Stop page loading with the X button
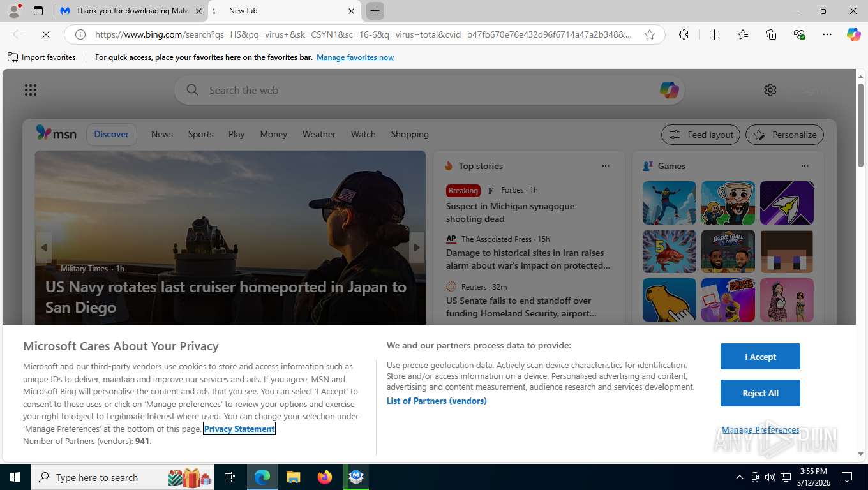The image size is (868, 490). point(45,34)
